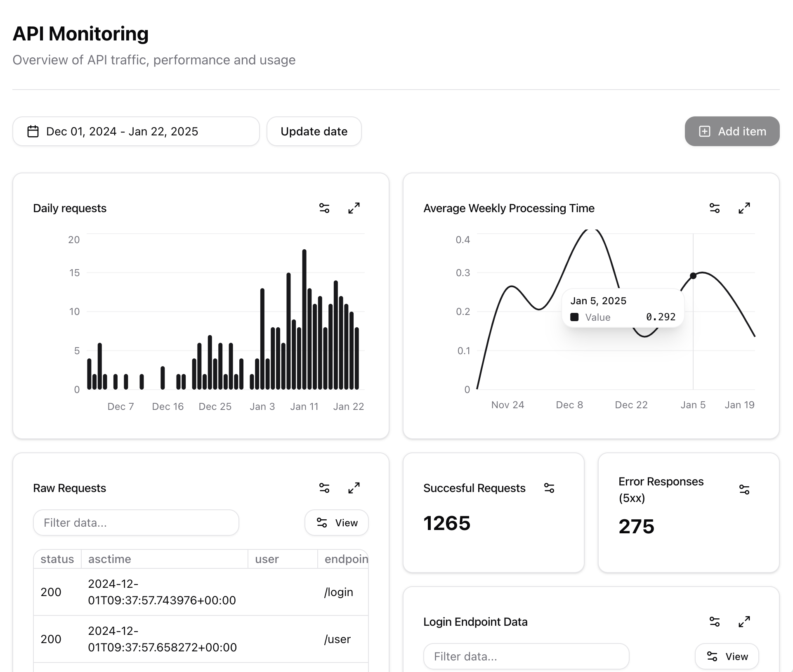The height and width of the screenshot is (672, 793).
Task: Click the Raw Requests title
Action: [69, 488]
